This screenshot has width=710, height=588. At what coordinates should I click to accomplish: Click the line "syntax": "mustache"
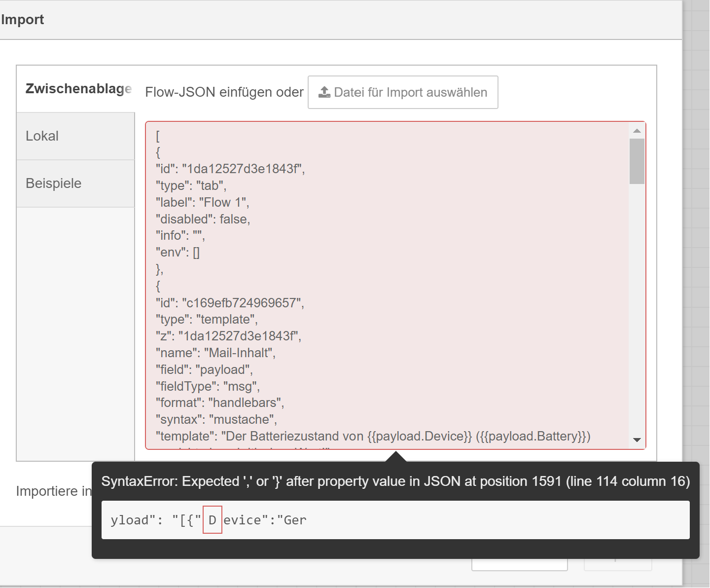click(216, 419)
